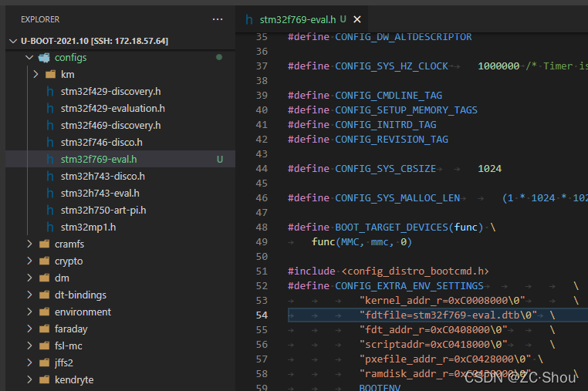Expand the faraday folder chevron

point(29,329)
